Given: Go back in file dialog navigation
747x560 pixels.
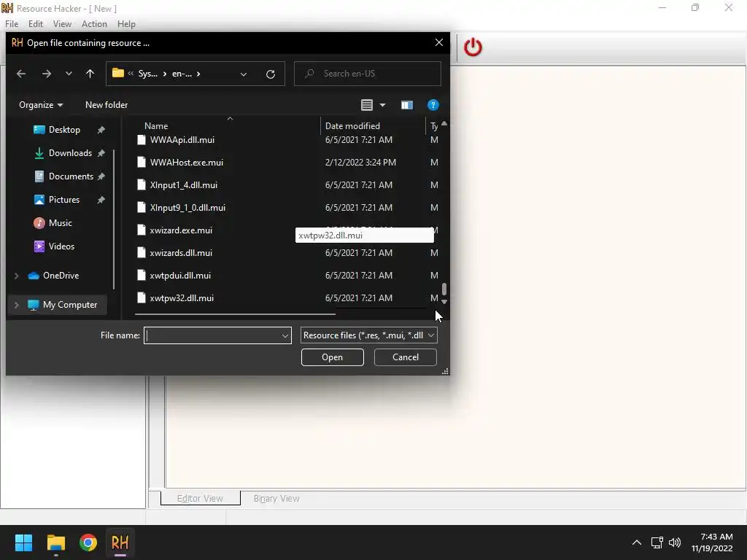Looking at the screenshot, I should [x=21, y=74].
